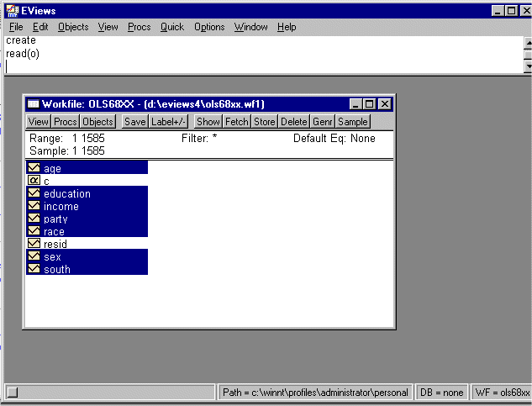This screenshot has height=406, width=532.
Task: Select the sex series in workfile
Action: [52, 256]
